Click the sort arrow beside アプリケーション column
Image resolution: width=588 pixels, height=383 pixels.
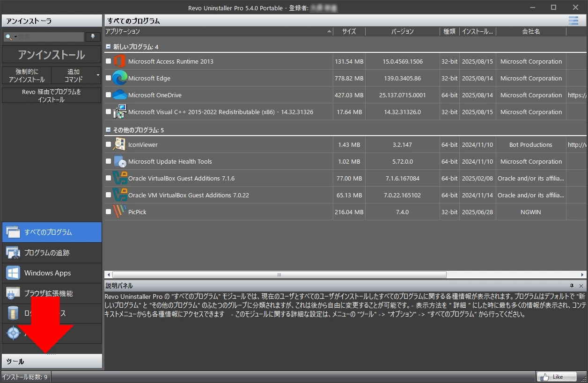(x=329, y=32)
